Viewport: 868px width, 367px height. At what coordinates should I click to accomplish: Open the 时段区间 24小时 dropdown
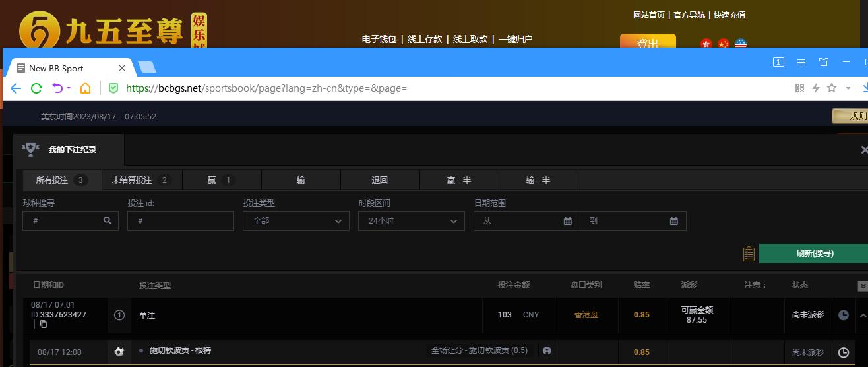tap(412, 221)
